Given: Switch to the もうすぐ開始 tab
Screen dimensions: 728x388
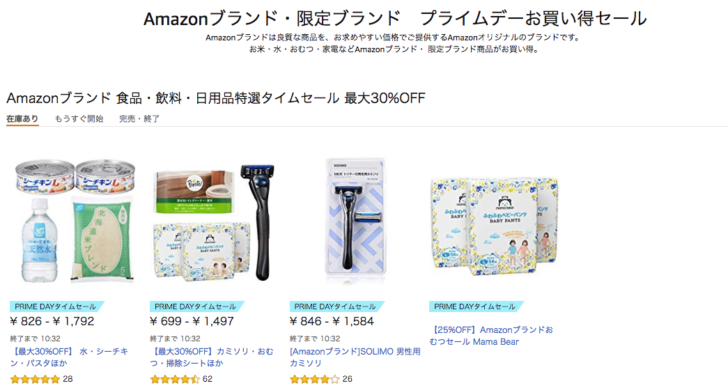Looking at the screenshot, I should click(x=79, y=119).
